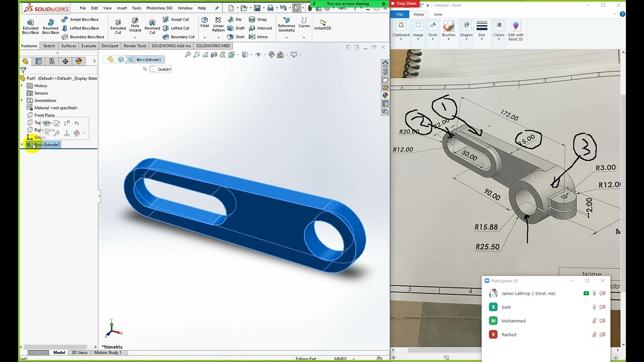Activate Instant3D mode
This screenshot has width=644, height=362.
coord(323,25)
